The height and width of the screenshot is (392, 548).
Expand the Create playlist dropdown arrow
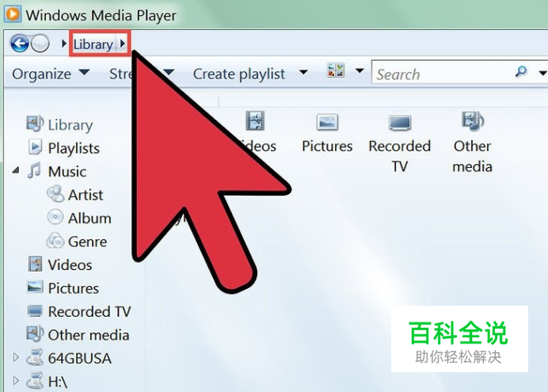303,72
